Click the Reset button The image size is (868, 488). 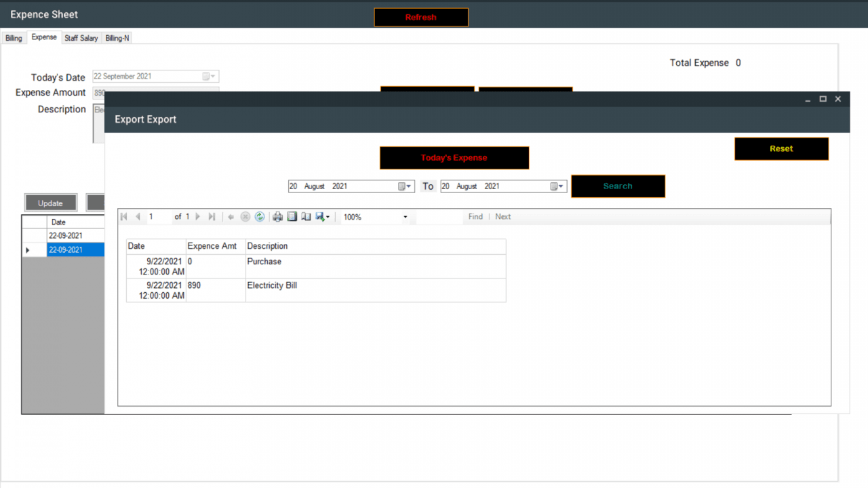click(x=781, y=149)
